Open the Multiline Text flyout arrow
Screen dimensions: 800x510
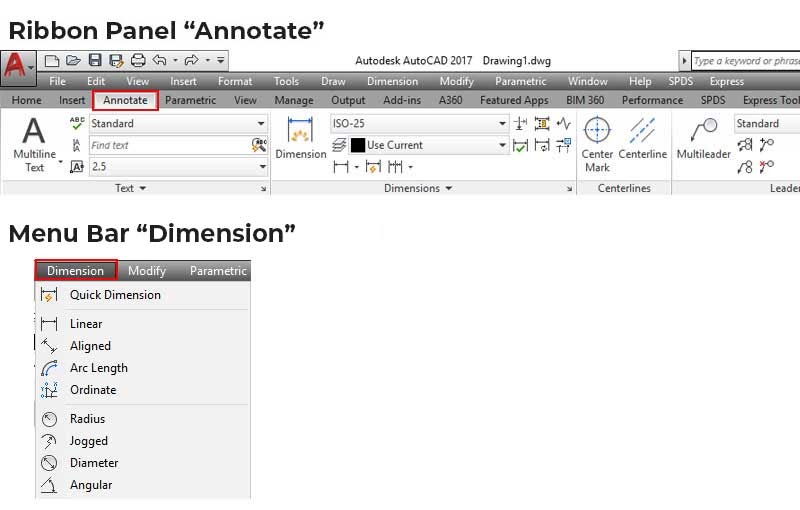pos(61,163)
